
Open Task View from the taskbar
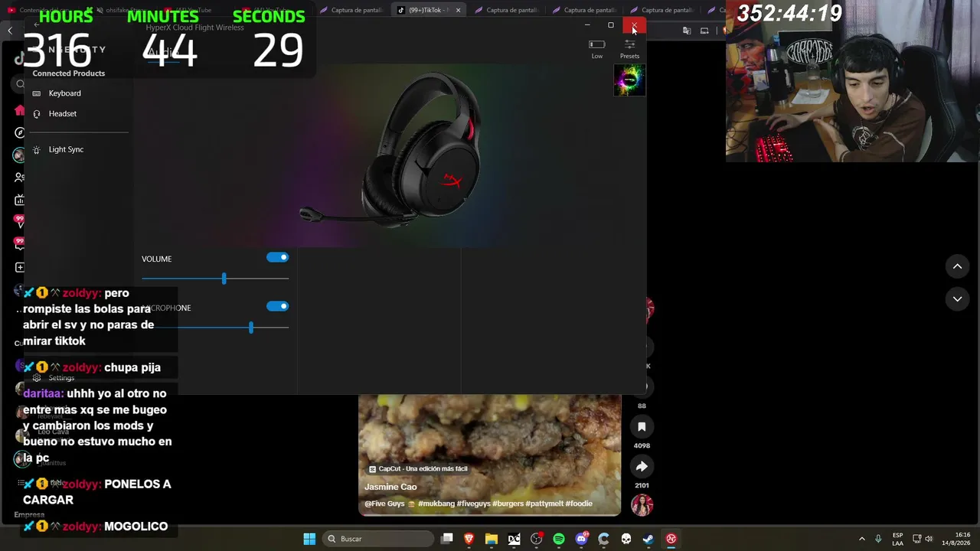pos(447,539)
